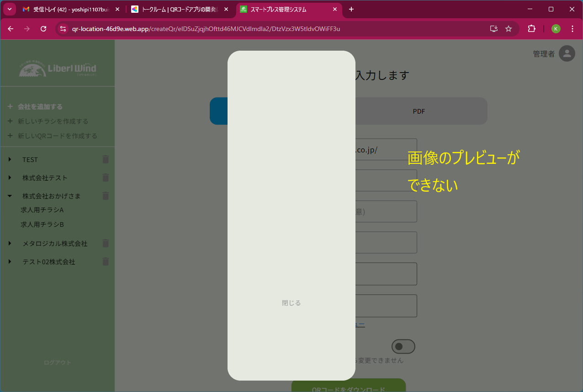Close the preview dialog with 閉じる
Image resolution: width=583 pixels, height=392 pixels.
point(291,303)
